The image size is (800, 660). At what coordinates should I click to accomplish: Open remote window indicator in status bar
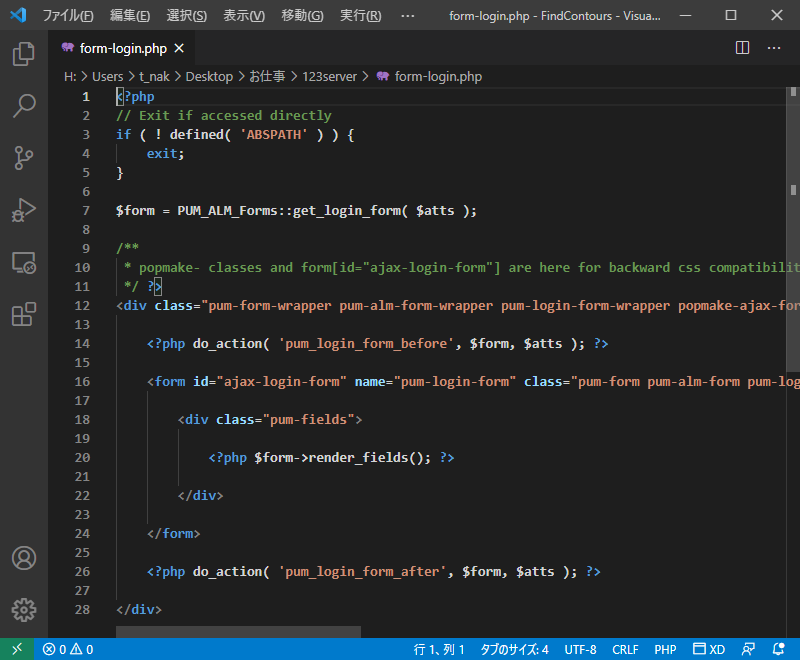(17, 649)
